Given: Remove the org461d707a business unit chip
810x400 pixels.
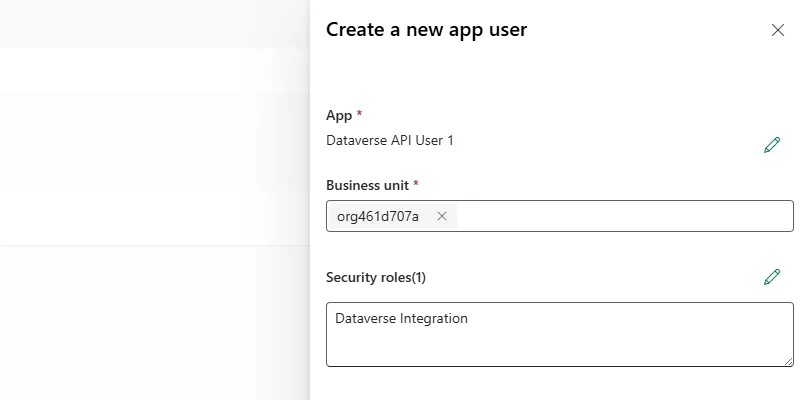Looking at the screenshot, I should point(442,216).
